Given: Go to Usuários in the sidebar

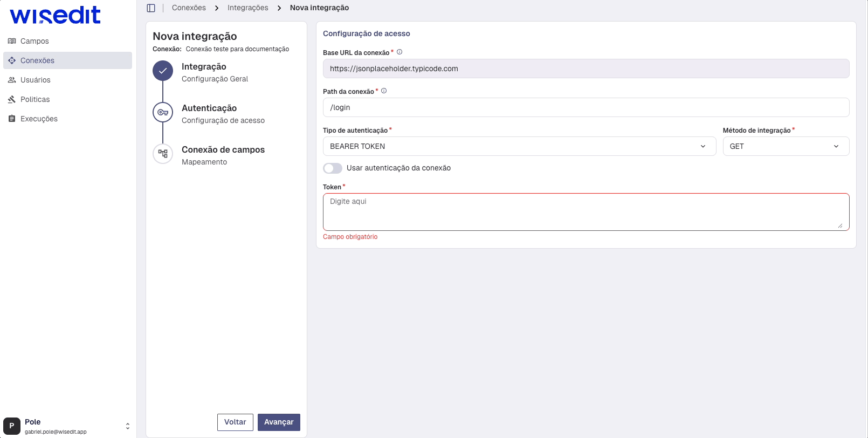Looking at the screenshot, I should coord(36,80).
